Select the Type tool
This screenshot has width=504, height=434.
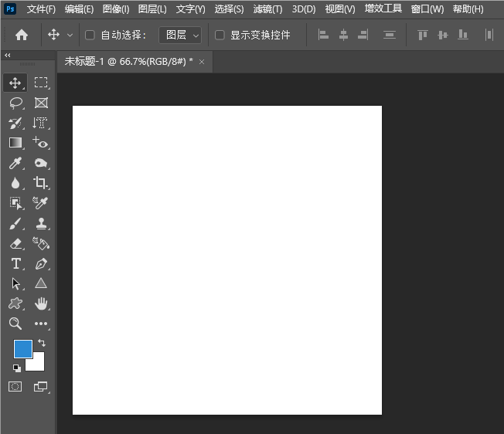tap(15, 264)
